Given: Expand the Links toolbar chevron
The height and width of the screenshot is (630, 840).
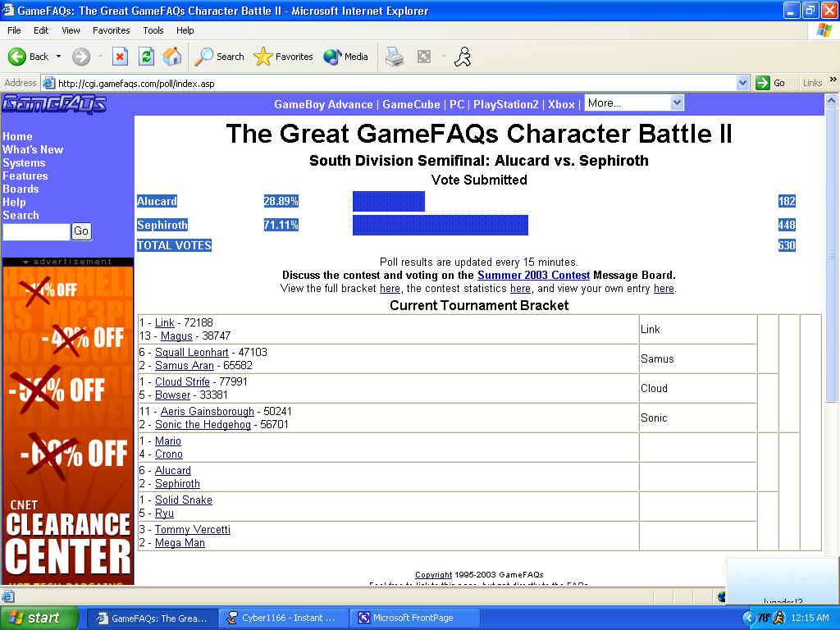Looking at the screenshot, I should 833,80.
